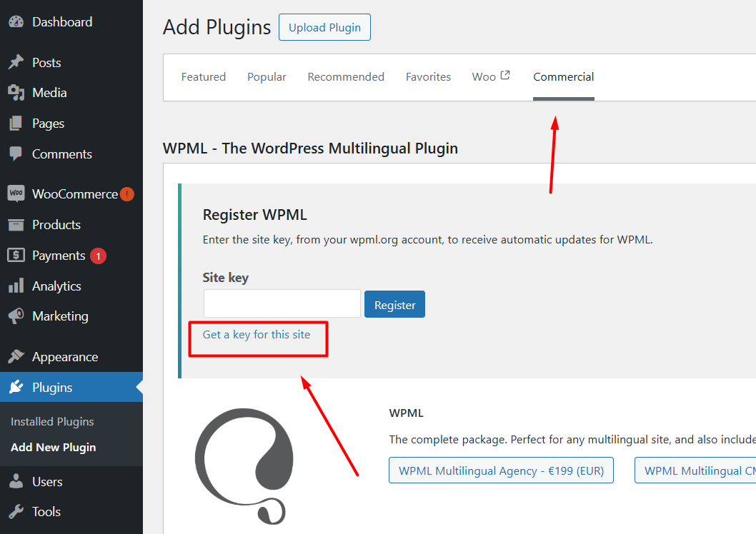
Task: Click the Register button
Action: point(394,305)
